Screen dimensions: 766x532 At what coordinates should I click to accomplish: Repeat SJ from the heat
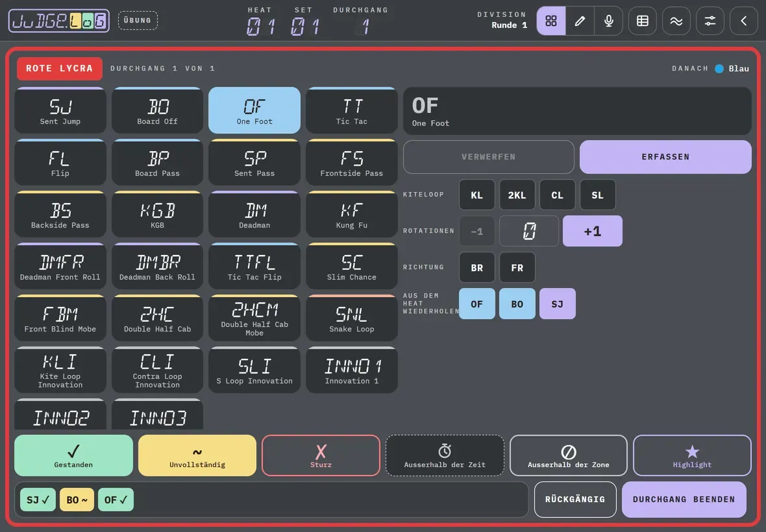(558, 304)
